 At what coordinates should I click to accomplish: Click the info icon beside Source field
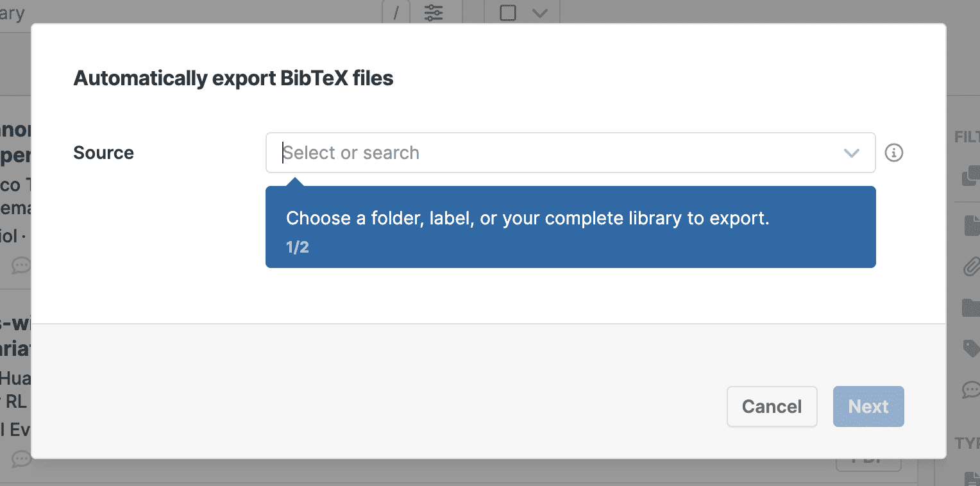point(893,153)
